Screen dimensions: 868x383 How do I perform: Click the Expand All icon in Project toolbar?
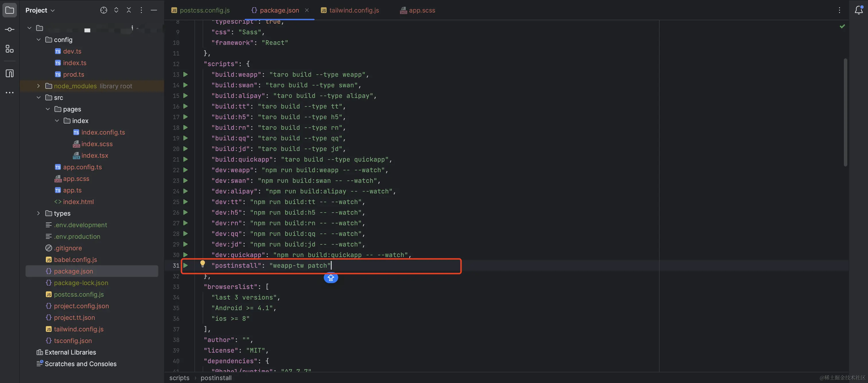[x=116, y=10]
